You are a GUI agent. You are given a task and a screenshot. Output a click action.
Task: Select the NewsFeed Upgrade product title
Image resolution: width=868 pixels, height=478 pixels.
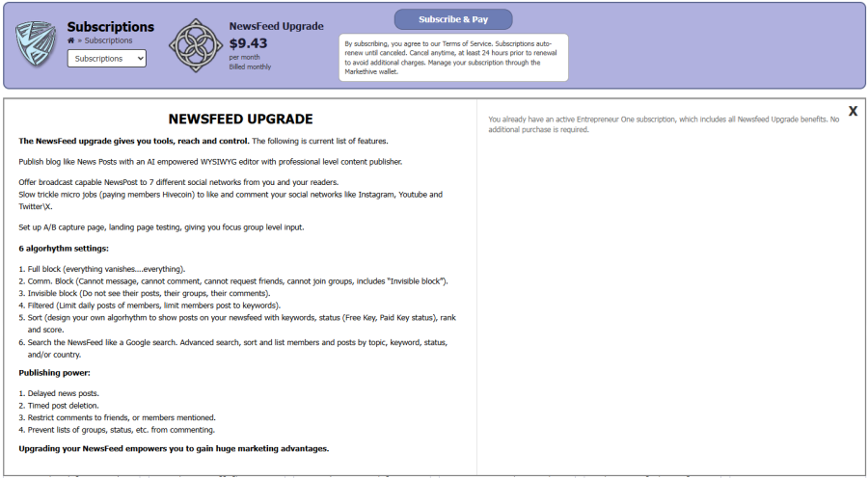click(276, 26)
